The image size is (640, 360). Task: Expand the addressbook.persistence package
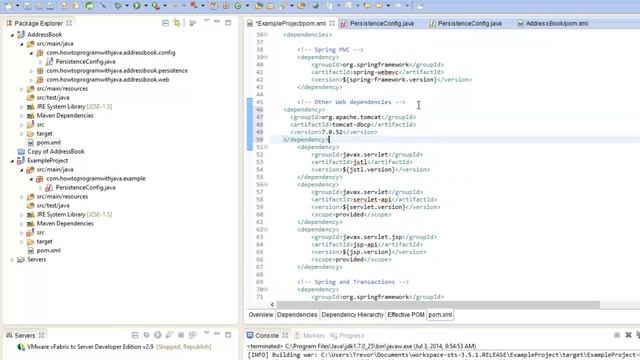[31, 71]
